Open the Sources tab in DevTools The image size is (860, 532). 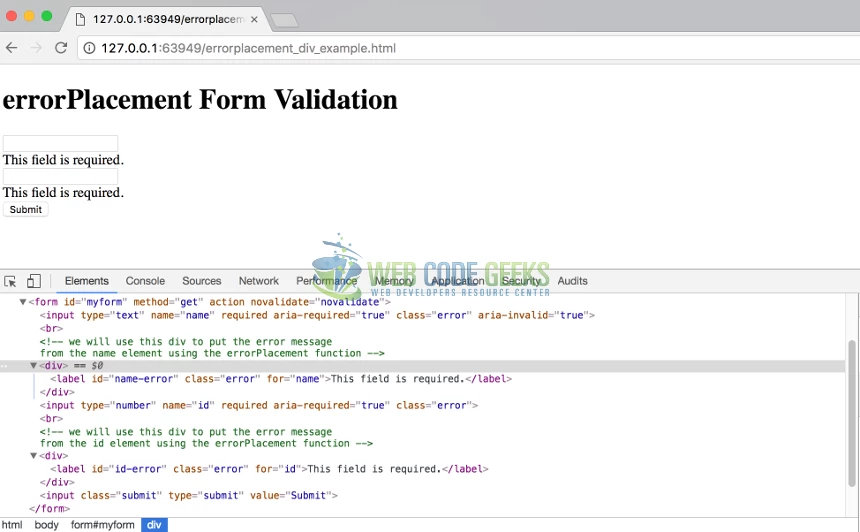point(201,282)
